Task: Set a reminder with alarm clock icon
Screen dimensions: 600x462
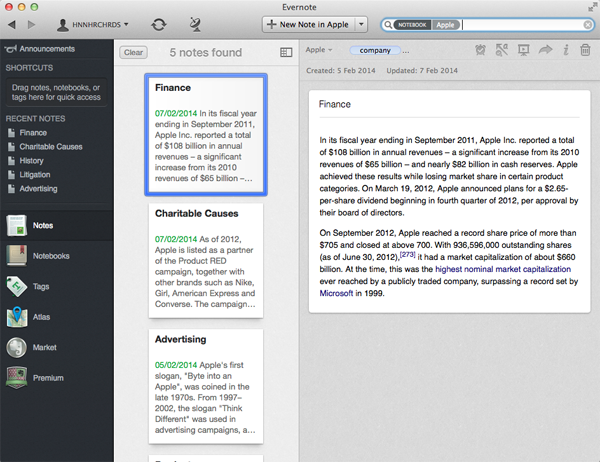Action: 480,50
